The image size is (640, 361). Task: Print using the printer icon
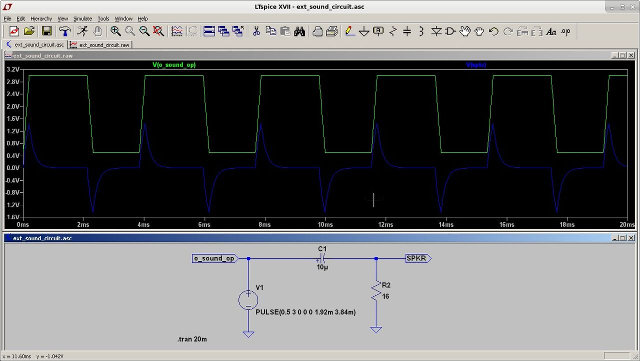[332, 31]
